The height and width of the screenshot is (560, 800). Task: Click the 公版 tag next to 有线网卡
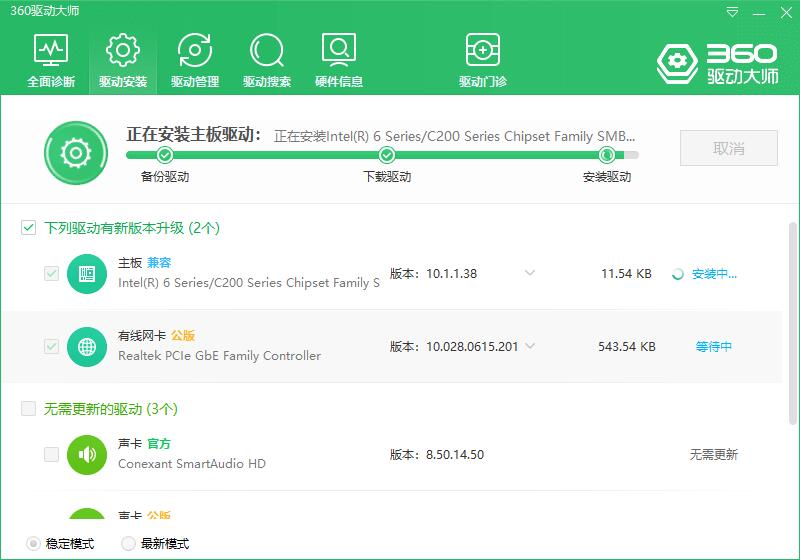183,336
